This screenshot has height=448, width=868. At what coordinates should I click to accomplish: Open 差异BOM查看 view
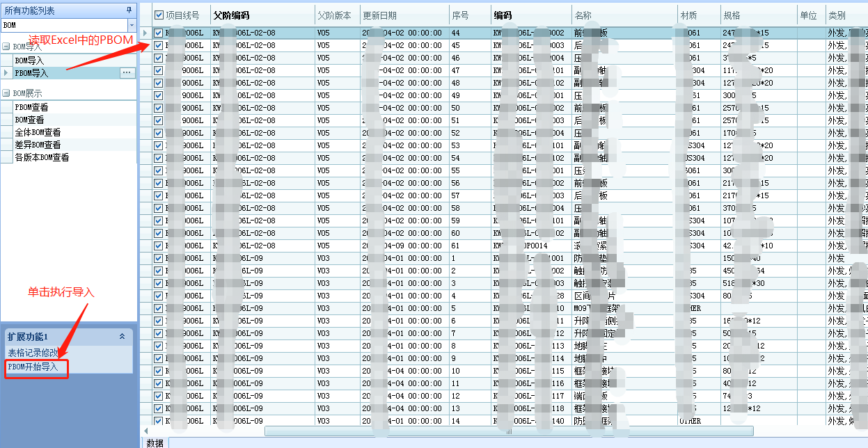point(38,145)
